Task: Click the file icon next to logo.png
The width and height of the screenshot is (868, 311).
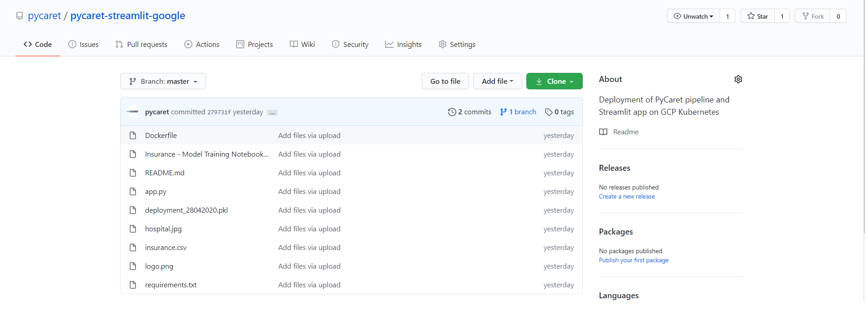Action: pos(133,266)
